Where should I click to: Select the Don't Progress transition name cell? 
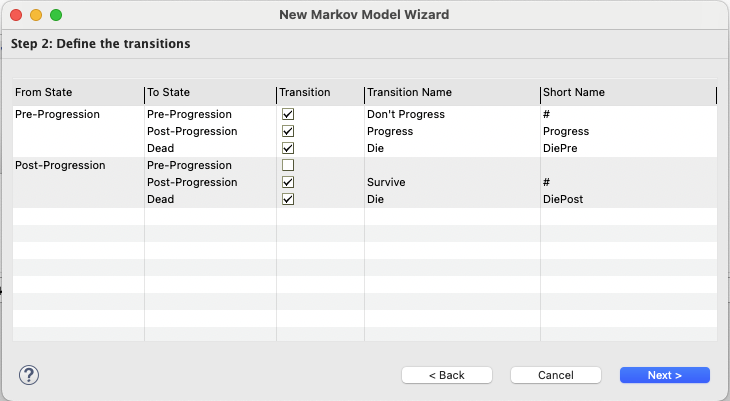pyautogui.click(x=406, y=114)
